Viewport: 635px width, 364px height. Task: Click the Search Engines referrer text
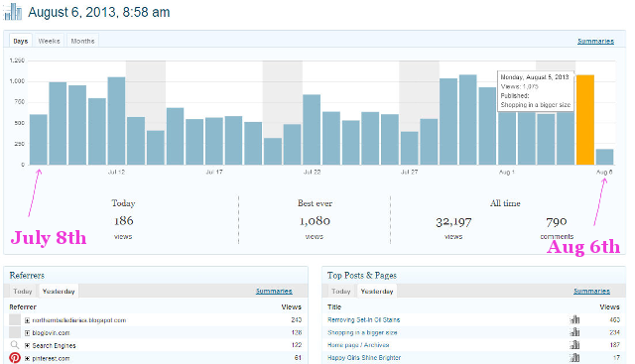point(54,345)
